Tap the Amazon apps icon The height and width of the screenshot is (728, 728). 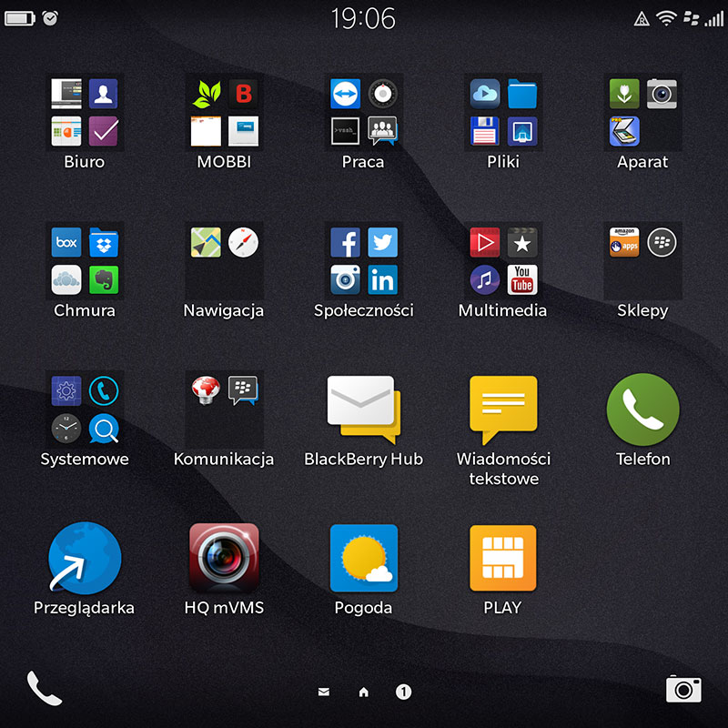point(624,242)
